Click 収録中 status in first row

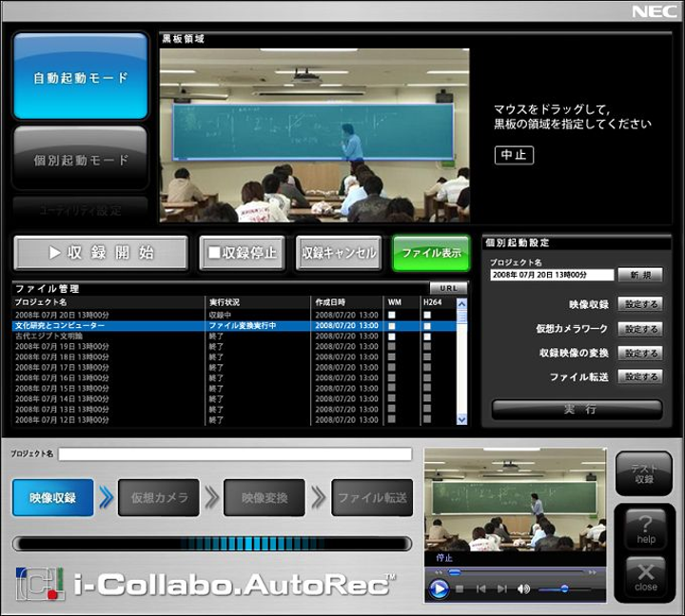pyautogui.click(x=220, y=315)
